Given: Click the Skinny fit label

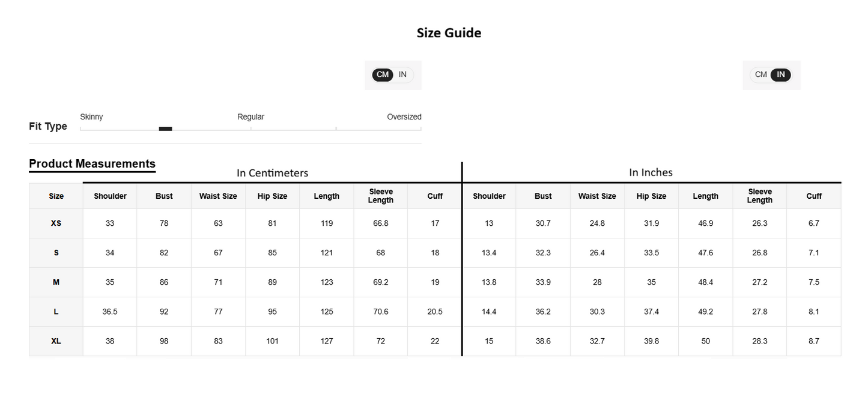Looking at the screenshot, I should pyautogui.click(x=91, y=117).
